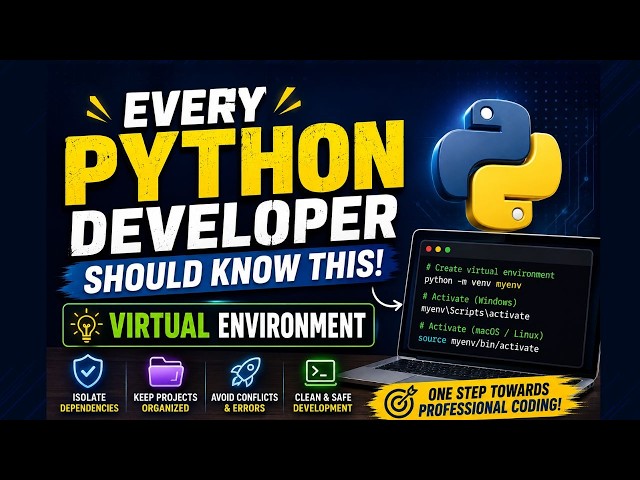Click the green terminal prompt icon

[x=321, y=372]
